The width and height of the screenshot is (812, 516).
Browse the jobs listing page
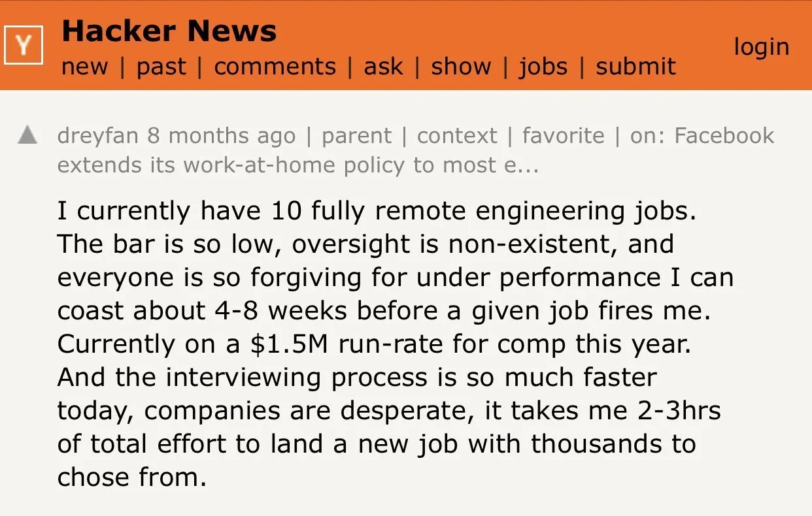(x=543, y=67)
